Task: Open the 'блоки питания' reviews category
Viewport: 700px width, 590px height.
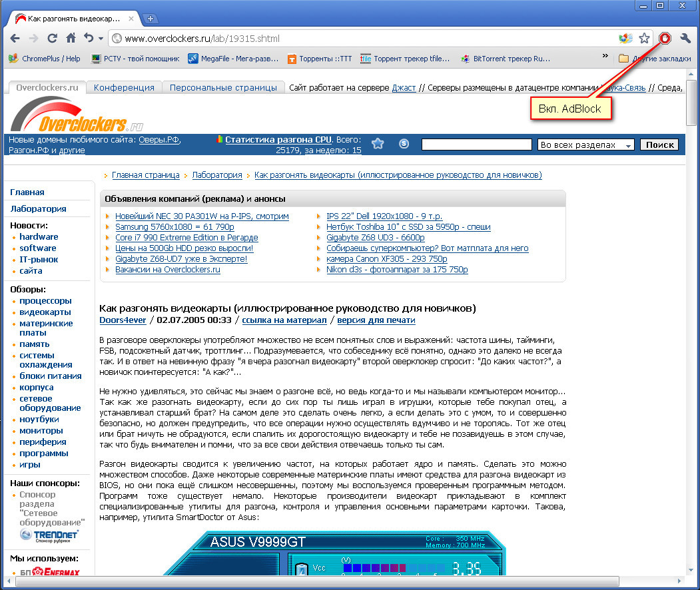Action: tap(51, 376)
